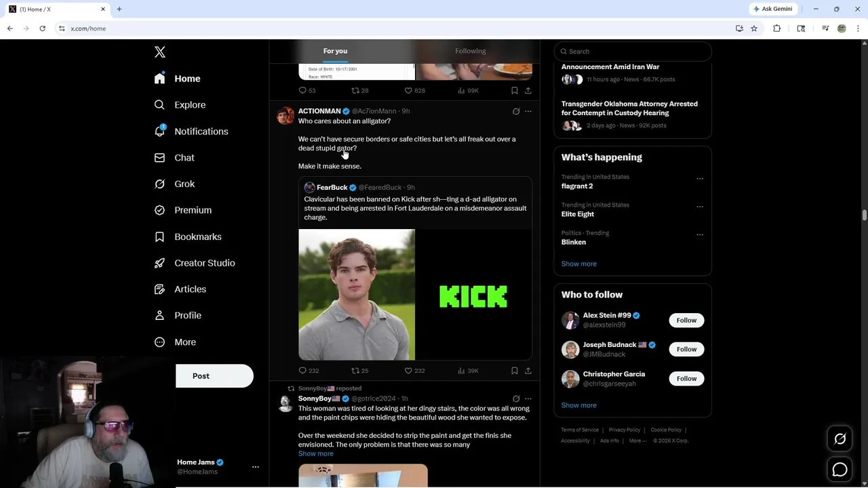Image resolution: width=868 pixels, height=488 pixels.
Task: Repost the post showing 28 reposts
Action: pyautogui.click(x=359, y=90)
